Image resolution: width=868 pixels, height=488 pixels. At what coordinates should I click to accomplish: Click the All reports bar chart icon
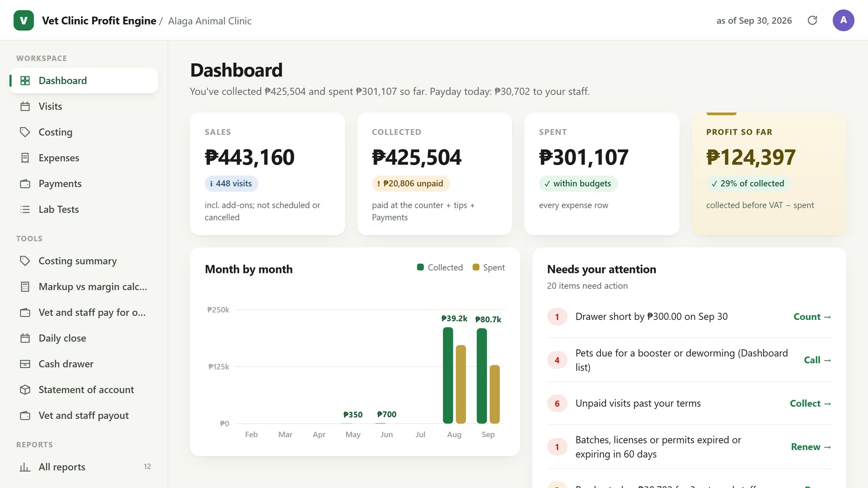point(25,467)
